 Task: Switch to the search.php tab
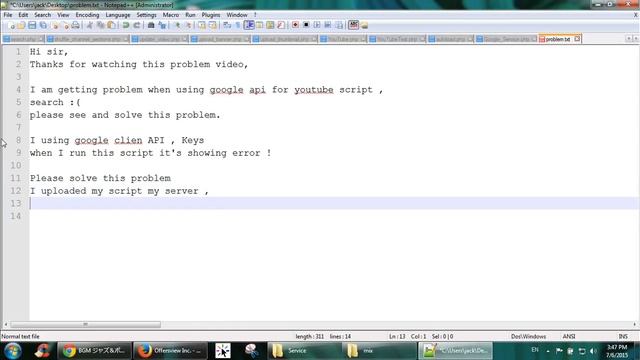pos(23,39)
